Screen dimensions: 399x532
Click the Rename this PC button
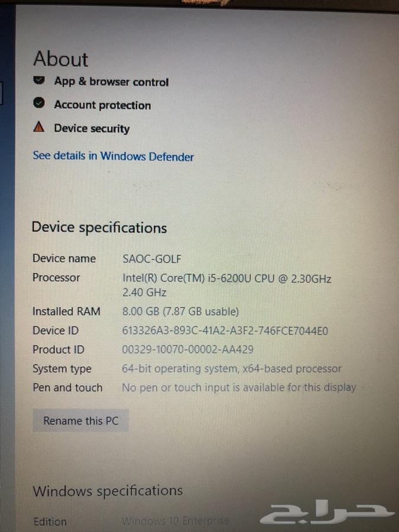pyautogui.click(x=81, y=421)
